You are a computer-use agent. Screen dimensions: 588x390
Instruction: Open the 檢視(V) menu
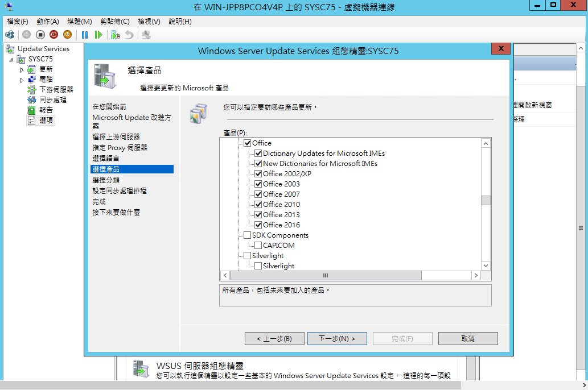tap(149, 22)
